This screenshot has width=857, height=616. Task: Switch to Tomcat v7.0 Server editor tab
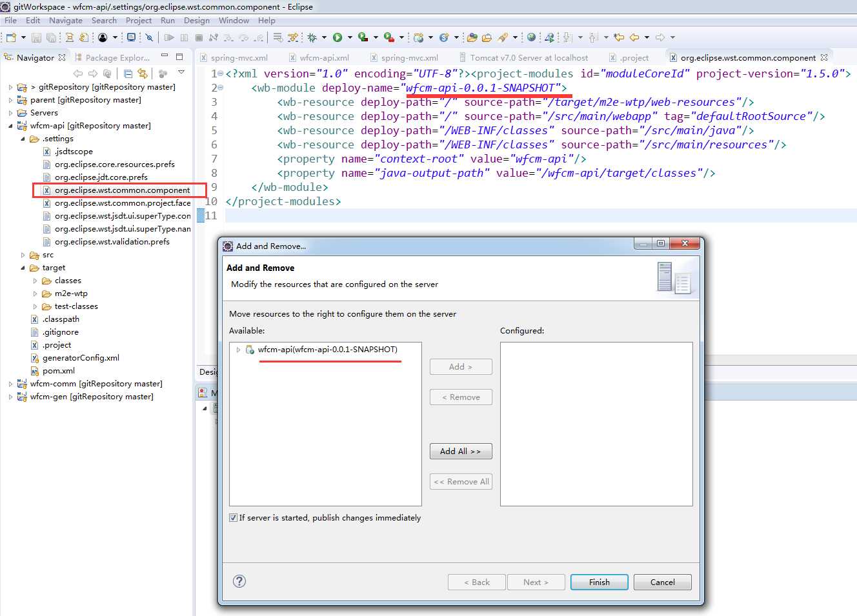(523, 57)
